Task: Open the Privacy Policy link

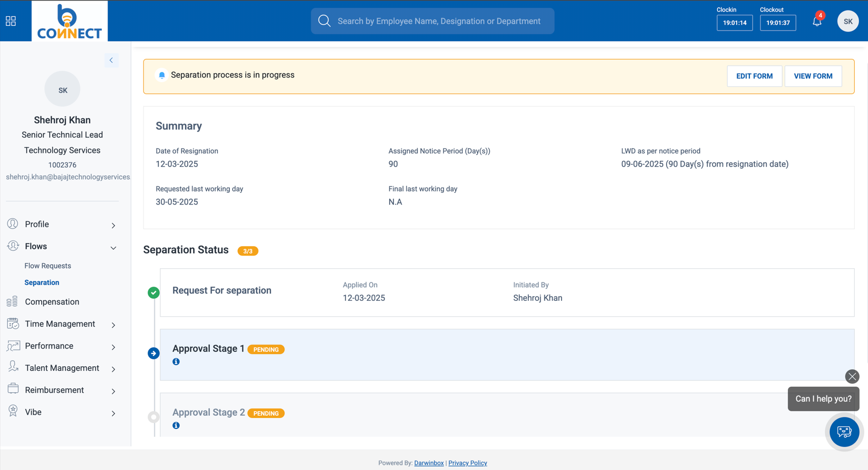Action: pyautogui.click(x=467, y=463)
